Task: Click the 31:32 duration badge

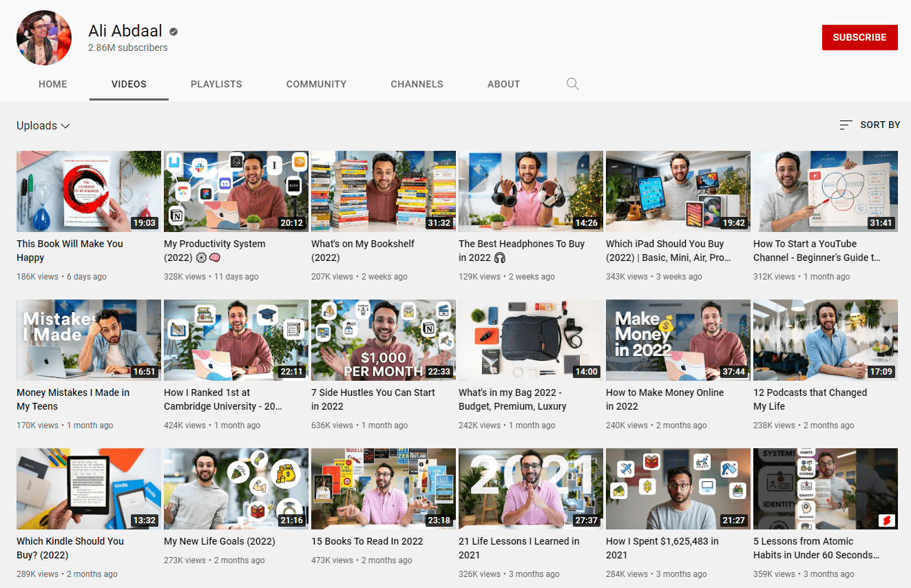Action: (x=439, y=223)
